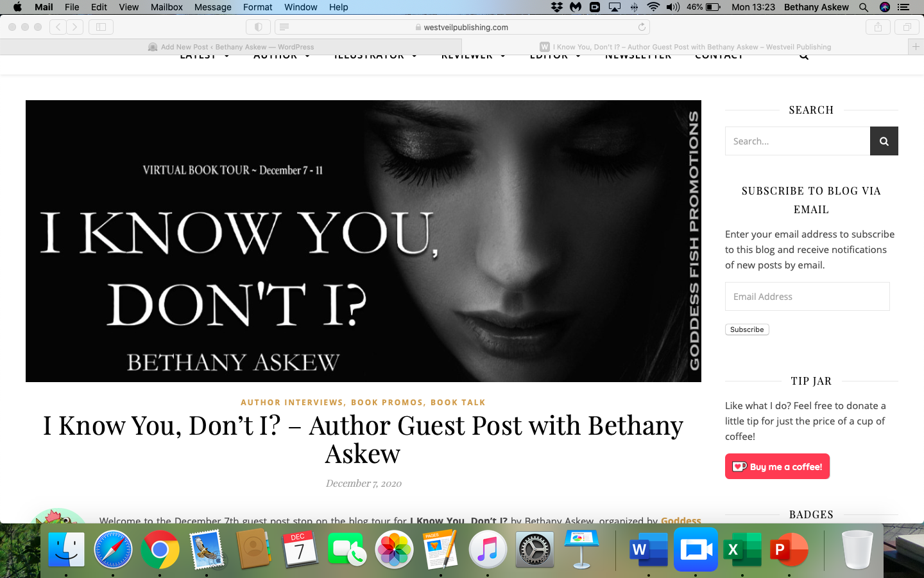Open the Format menu
The image size is (924, 578).
click(x=257, y=7)
